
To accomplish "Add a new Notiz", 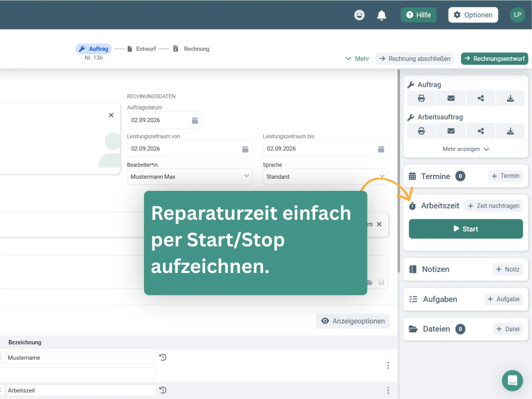I will [x=508, y=269].
